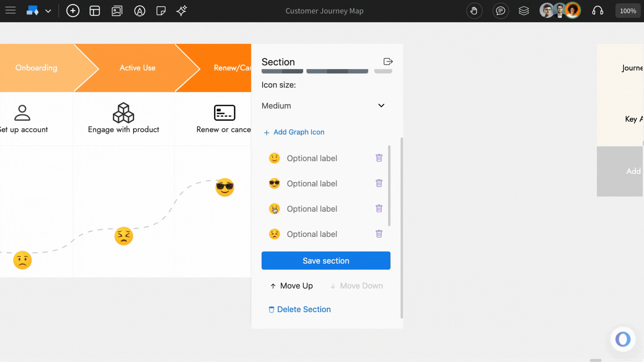644x362 pixels.
Task: Select the sticky note tool
Action: point(161,11)
